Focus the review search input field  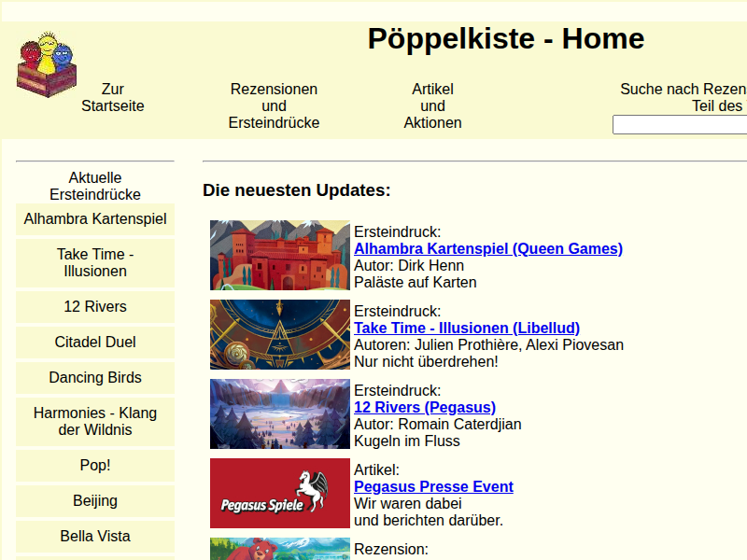(680, 125)
